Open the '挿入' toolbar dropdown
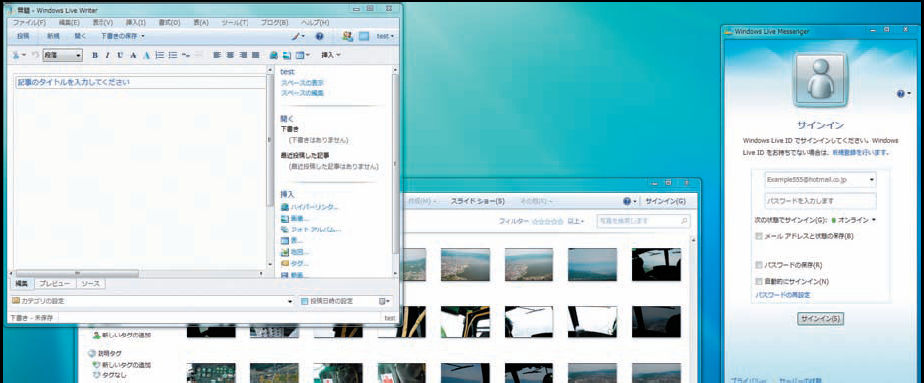 pos(331,55)
